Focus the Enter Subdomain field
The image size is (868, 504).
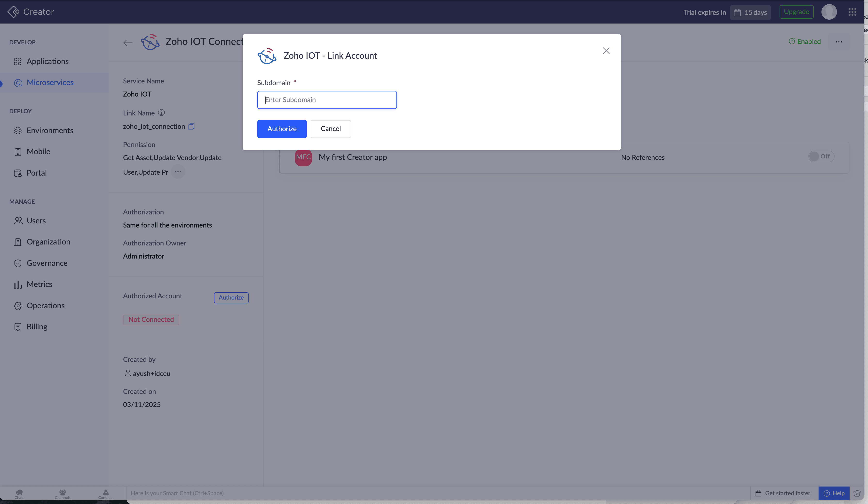coord(327,100)
